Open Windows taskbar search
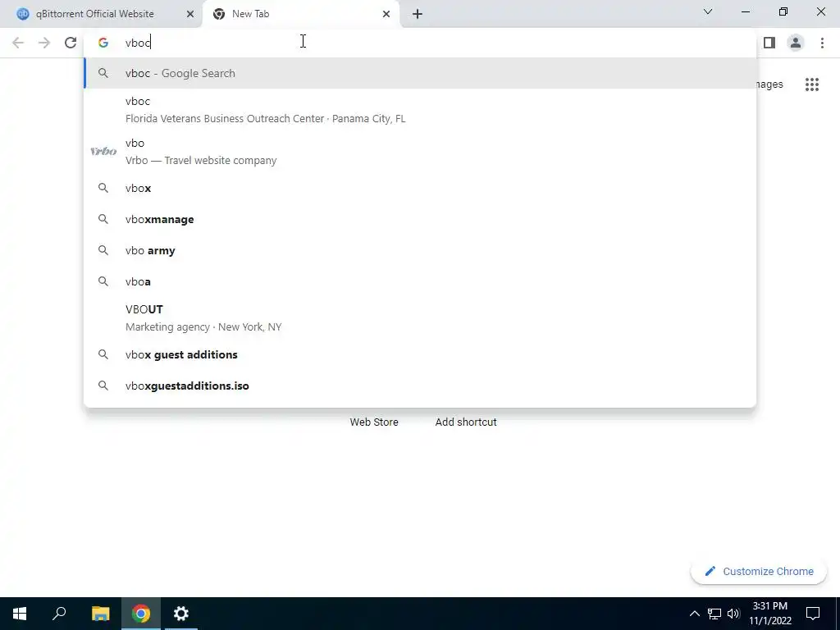Screen dimensions: 840x630 pyautogui.click(x=59, y=614)
